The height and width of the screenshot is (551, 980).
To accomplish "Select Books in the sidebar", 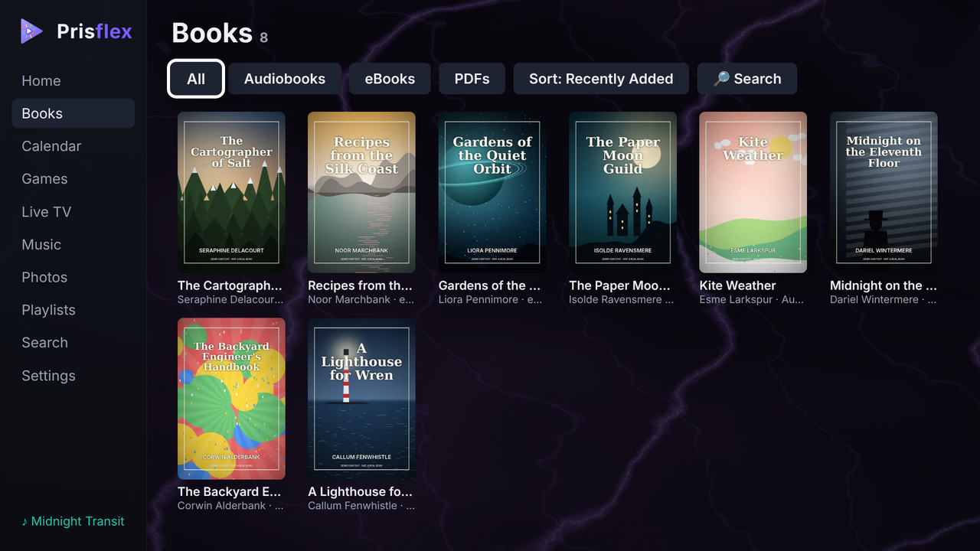I will pyautogui.click(x=73, y=113).
